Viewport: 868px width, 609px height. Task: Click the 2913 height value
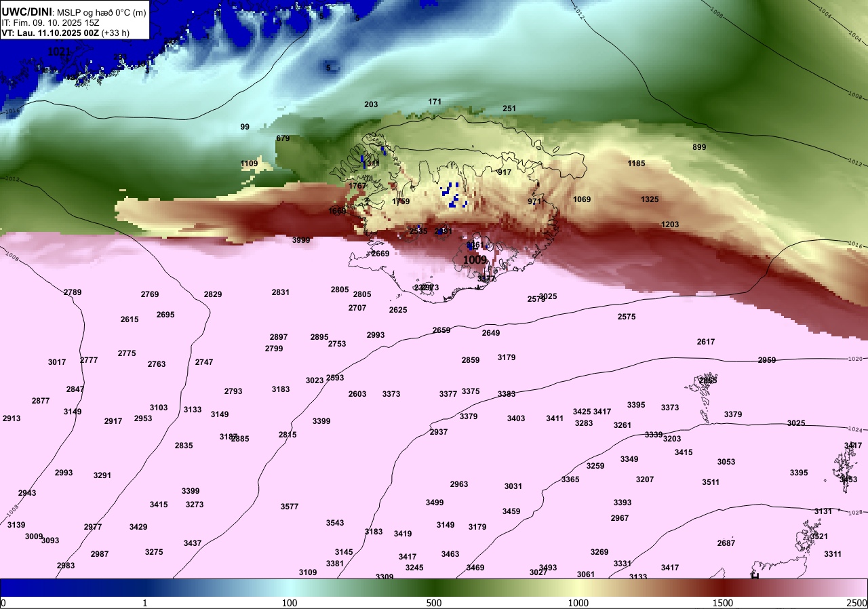(12, 418)
